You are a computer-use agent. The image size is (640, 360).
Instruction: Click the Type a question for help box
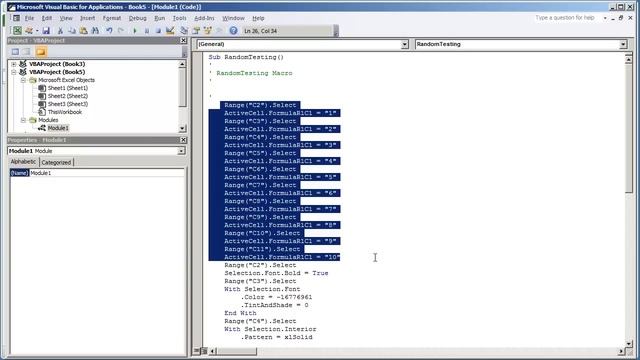(x=565, y=18)
